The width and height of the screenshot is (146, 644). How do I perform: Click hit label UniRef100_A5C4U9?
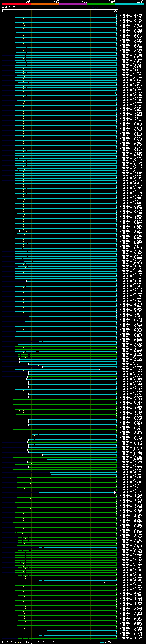131,77
